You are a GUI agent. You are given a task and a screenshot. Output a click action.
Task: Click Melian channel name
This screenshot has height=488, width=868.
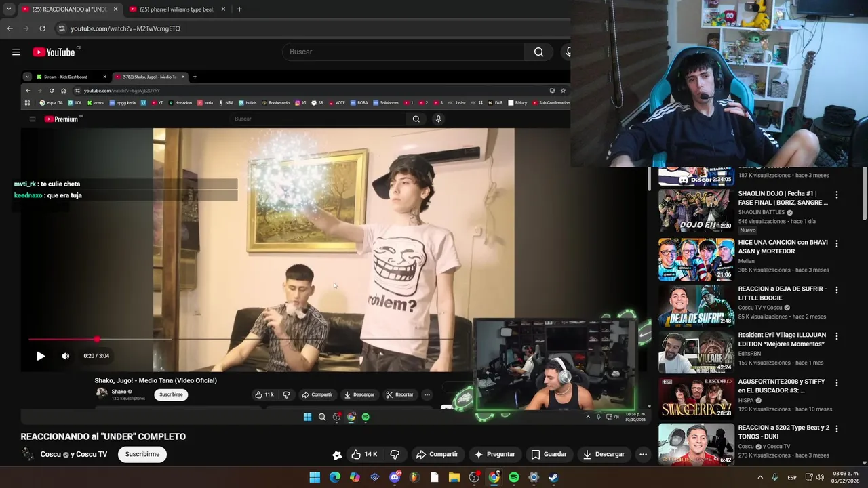746,261
